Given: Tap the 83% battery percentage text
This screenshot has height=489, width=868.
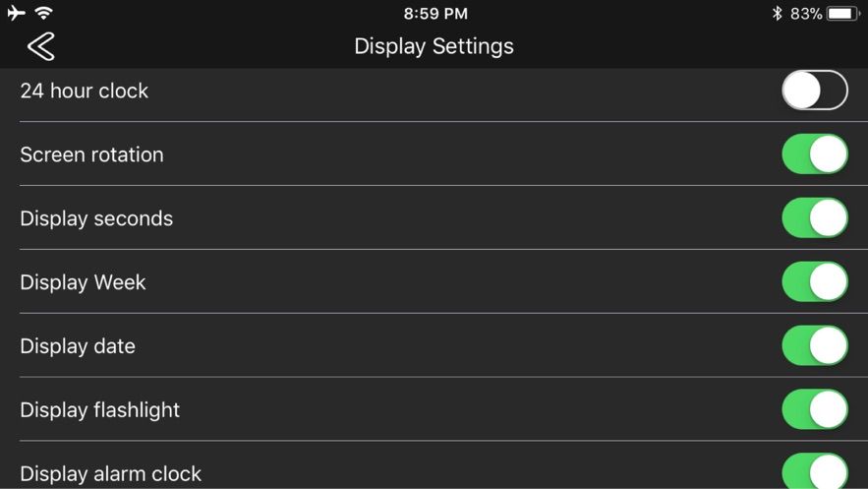Looking at the screenshot, I should click(806, 14).
